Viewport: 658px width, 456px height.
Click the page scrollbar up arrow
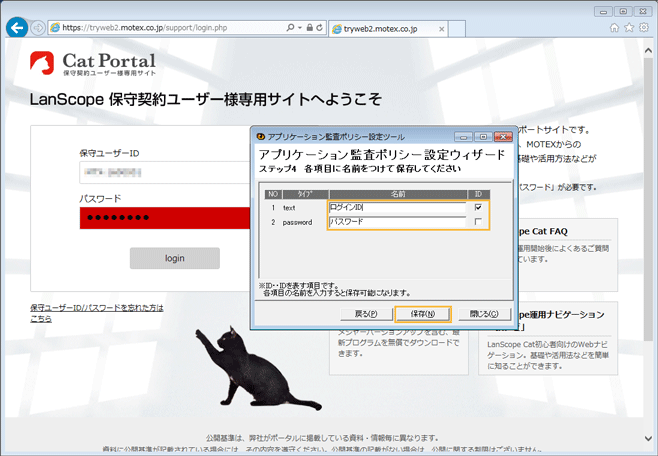[648, 50]
